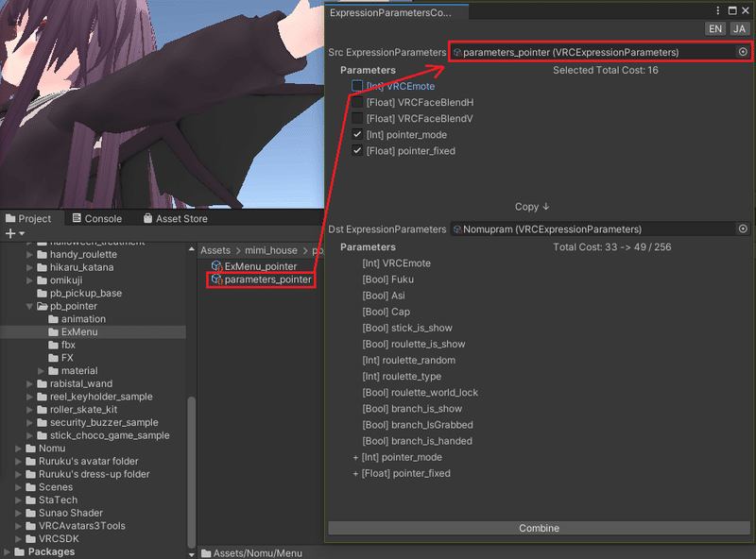
Task: Click the Packages folder icon
Action: tap(20, 551)
